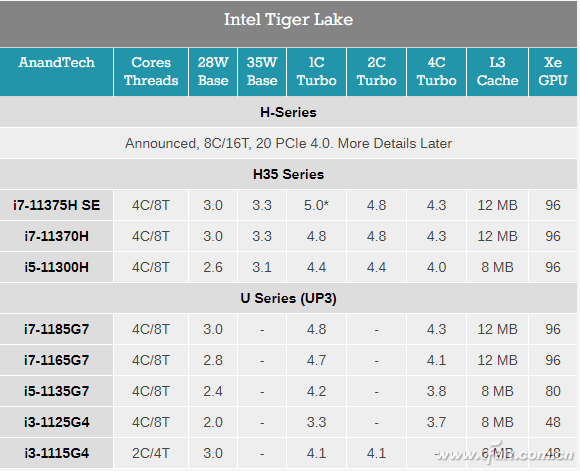Image resolution: width=580 pixels, height=471 pixels.
Task: Click the U Series (UP3) section heading
Action: click(288, 298)
